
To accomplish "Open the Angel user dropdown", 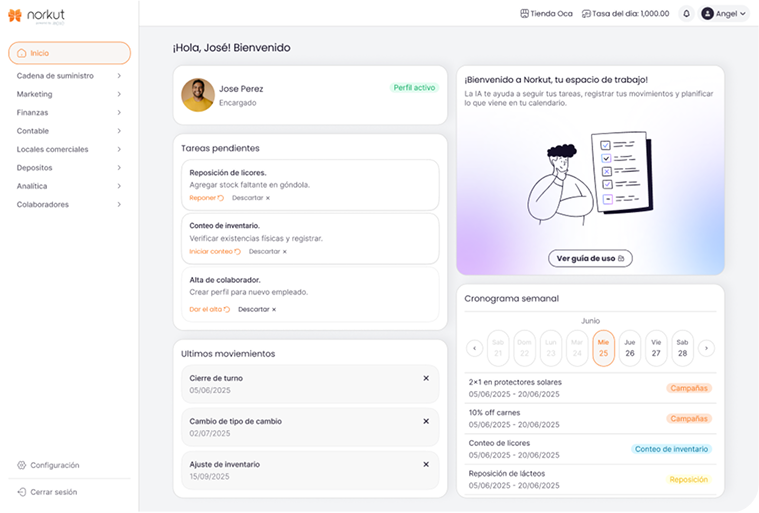I will click(x=724, y=14).
